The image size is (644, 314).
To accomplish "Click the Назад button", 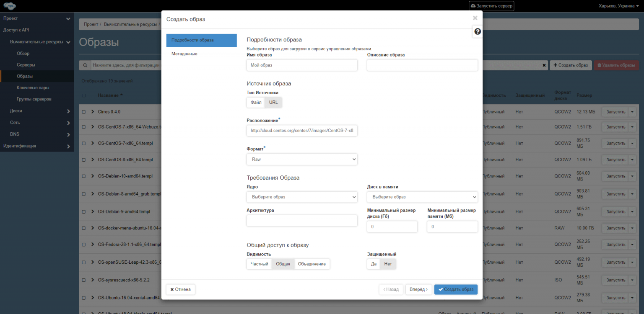I will click(391, 289).
